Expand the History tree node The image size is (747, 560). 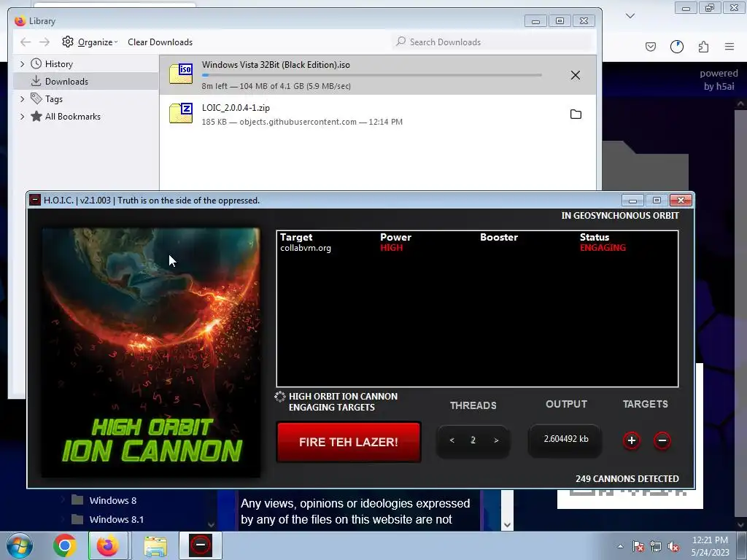(x=22, y=64)
